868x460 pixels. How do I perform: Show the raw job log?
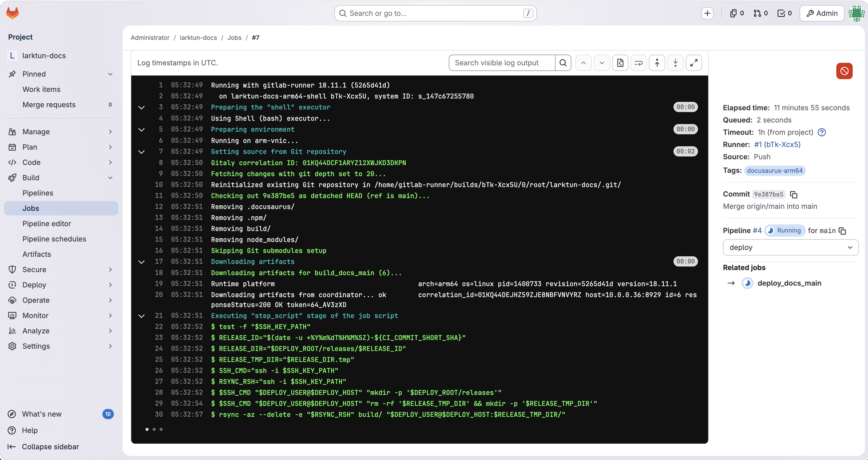(620, 63)
